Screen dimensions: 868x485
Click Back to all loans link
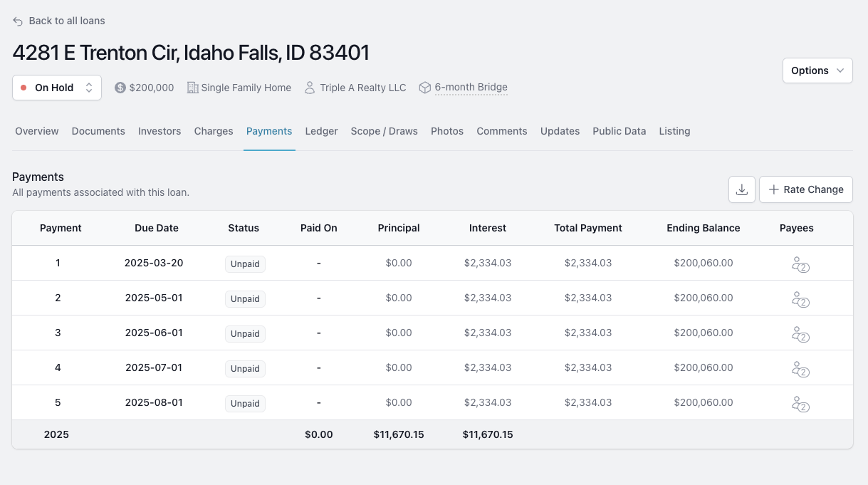tap(67, 21)
